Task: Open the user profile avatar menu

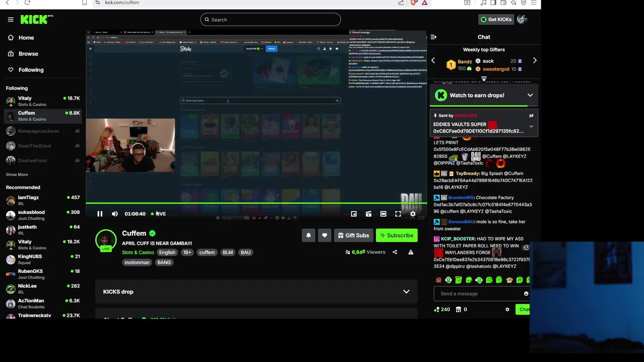Action: (x=522, y=20)
